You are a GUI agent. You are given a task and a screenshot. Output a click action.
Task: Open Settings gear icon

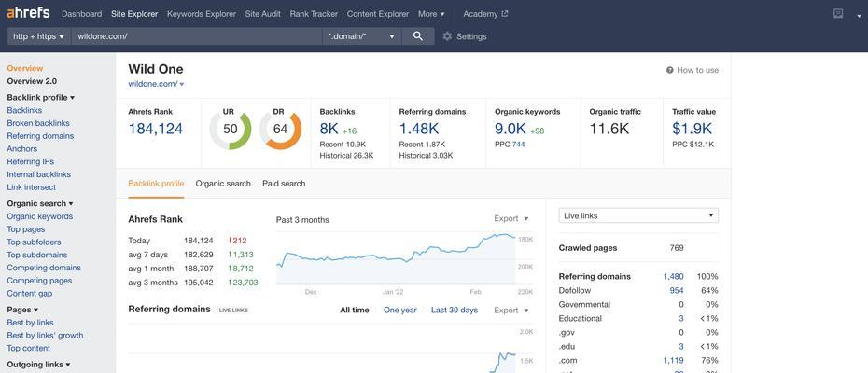[447, 36]
